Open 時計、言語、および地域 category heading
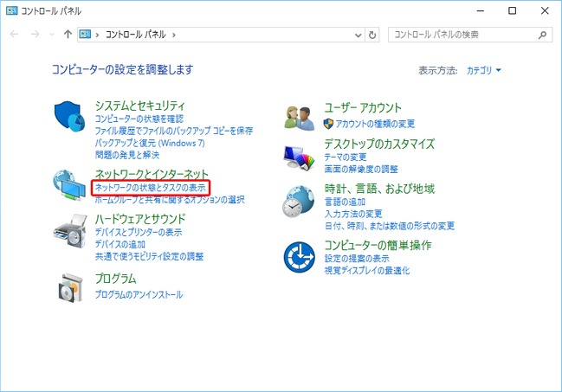Screen dimensions: 562x392 [379, 189]
